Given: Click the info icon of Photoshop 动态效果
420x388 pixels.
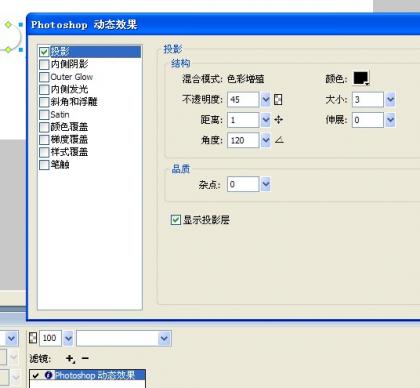Looking at the screenshot, I should (49, 375).
